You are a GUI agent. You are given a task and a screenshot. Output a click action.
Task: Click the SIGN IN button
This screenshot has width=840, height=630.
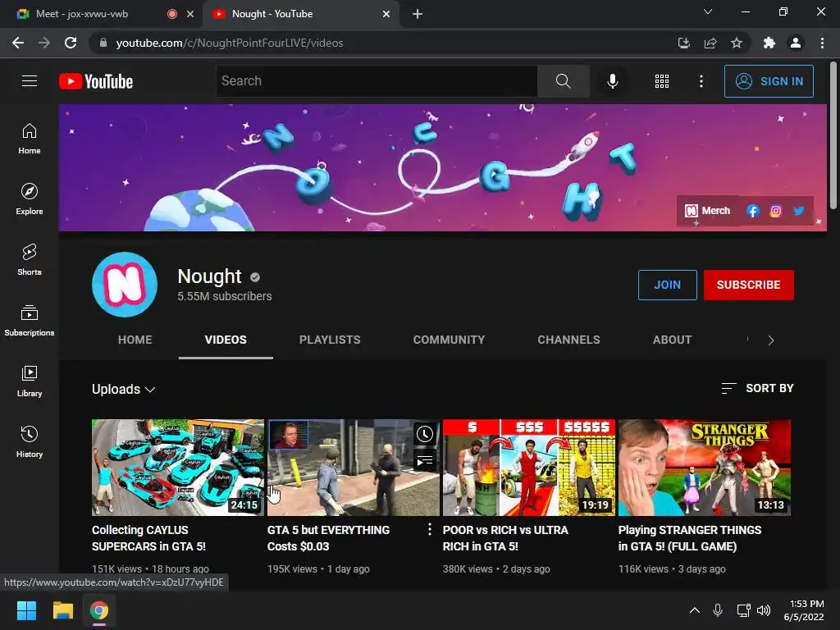769,81
